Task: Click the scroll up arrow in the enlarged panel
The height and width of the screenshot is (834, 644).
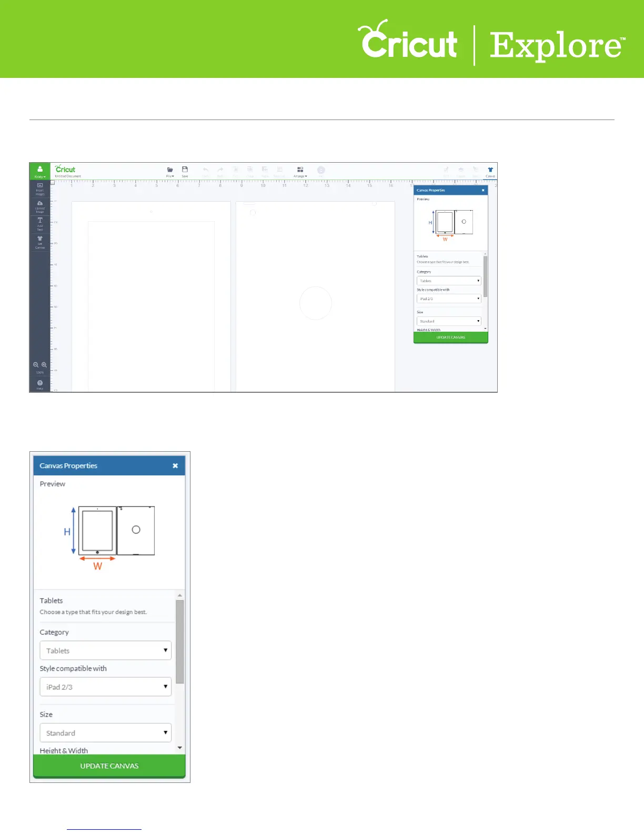Action: (180, 595)
